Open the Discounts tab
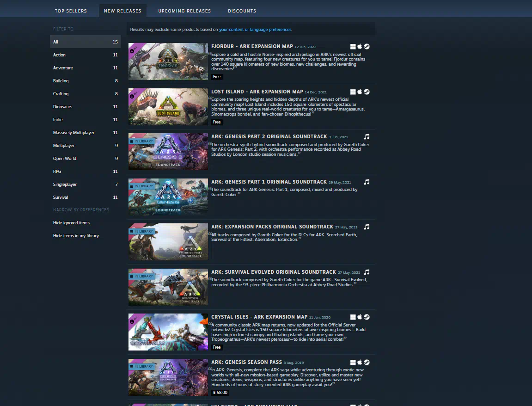This screenshot has width=532, height=406. [x=242, y=11]
